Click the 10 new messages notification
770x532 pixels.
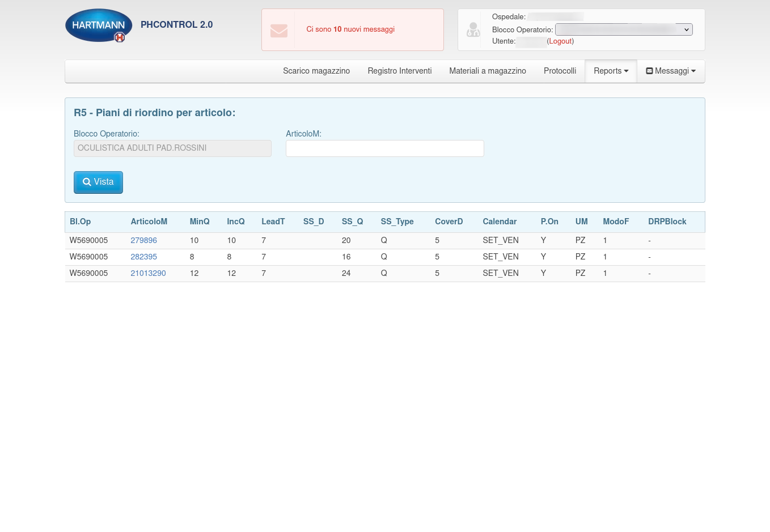(x=350, y=29)
